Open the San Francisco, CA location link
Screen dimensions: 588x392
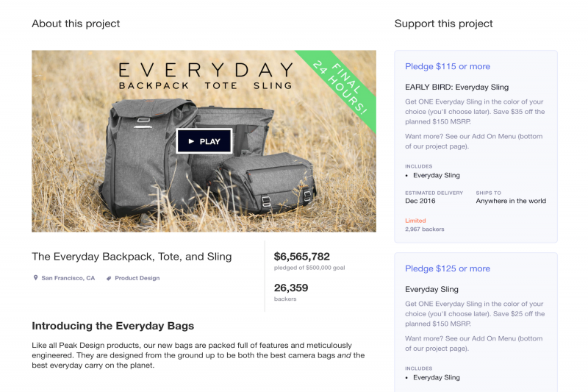tap(68, 278)
